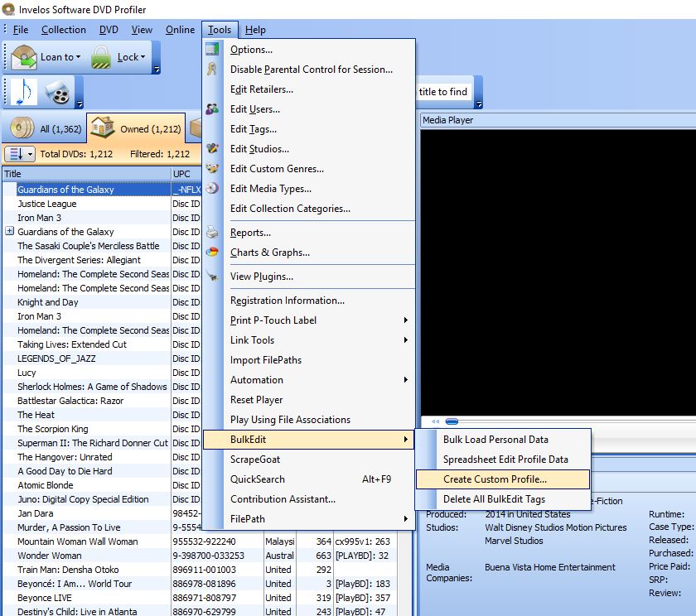
Task: Select Edit Retailers... menu item
Action: pyautogui.click(x=309, y=89)
